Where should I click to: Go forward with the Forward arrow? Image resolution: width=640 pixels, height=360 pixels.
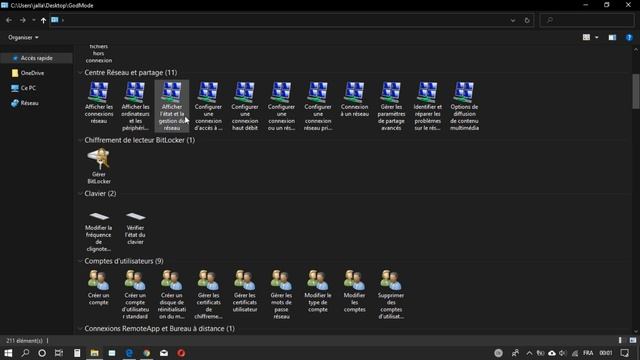tap(23, 20)
